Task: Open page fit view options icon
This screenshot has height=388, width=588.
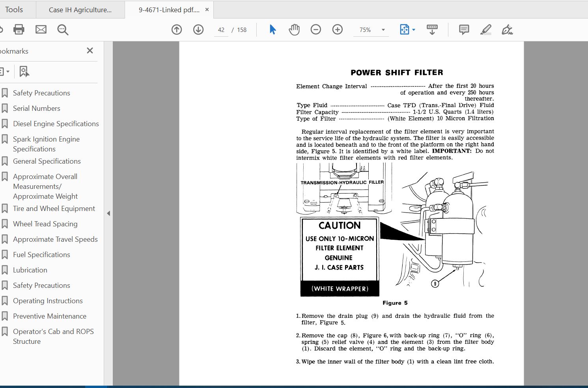Action: click(x=405, y=29)
